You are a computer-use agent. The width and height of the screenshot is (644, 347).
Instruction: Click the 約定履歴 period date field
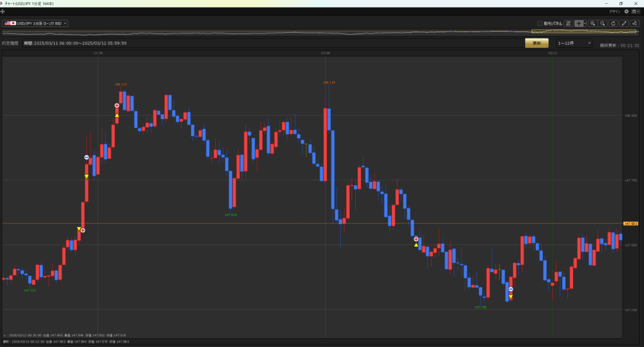(75, 43)
